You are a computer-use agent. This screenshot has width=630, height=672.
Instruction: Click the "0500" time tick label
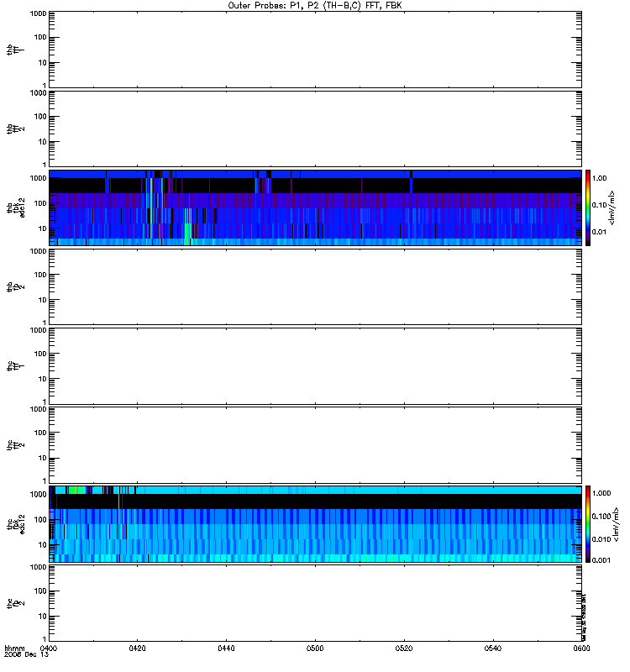coord(315,648)
